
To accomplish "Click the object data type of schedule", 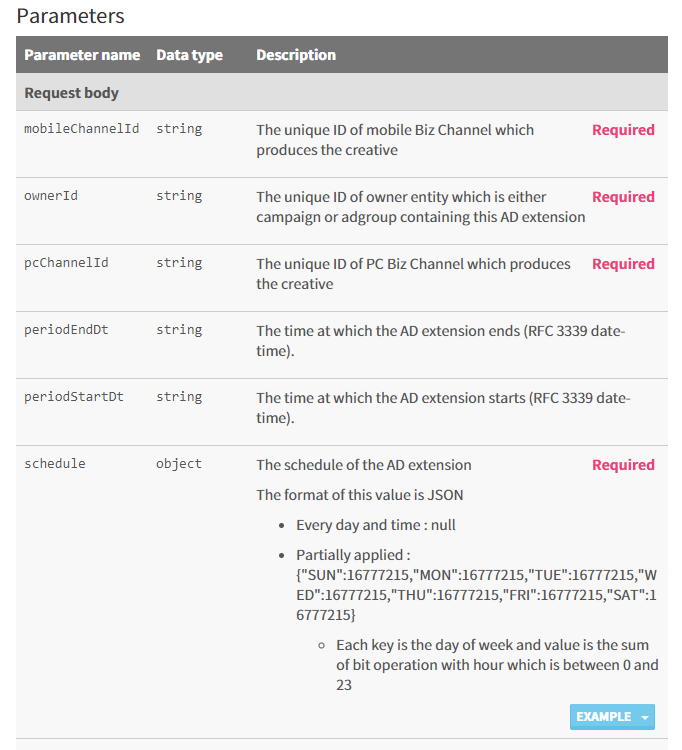I will [179, 463].
